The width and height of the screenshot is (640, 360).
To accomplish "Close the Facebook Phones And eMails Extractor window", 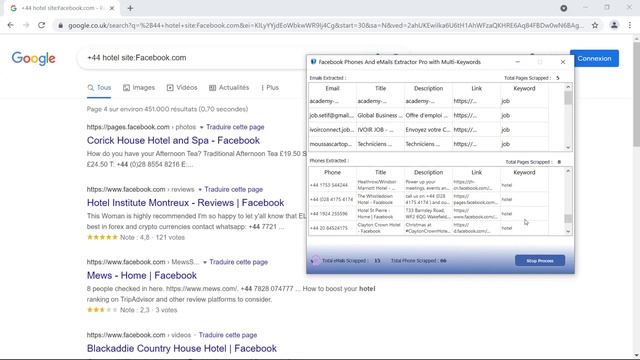I will (563, 62).
